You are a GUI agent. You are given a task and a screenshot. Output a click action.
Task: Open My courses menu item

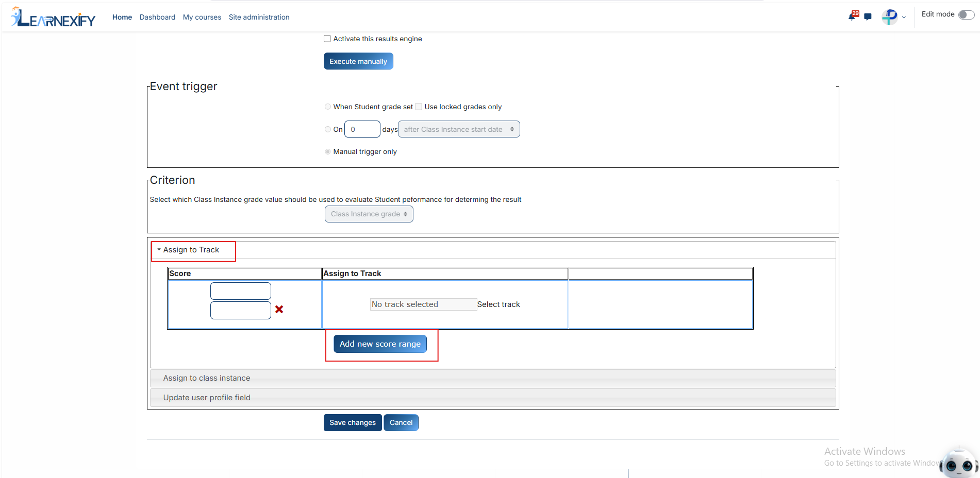point(202,17)
